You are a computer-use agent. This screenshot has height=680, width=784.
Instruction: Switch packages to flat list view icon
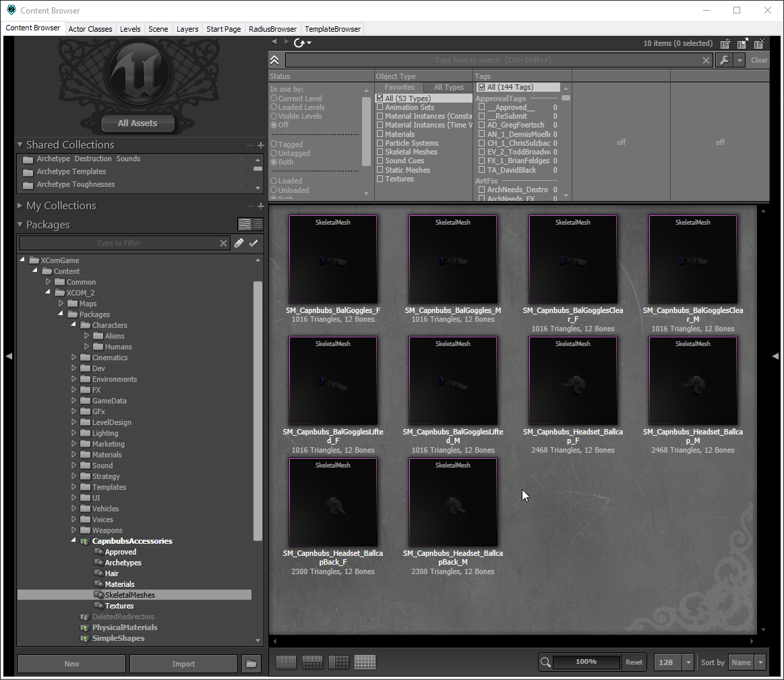tap(258, 224)
